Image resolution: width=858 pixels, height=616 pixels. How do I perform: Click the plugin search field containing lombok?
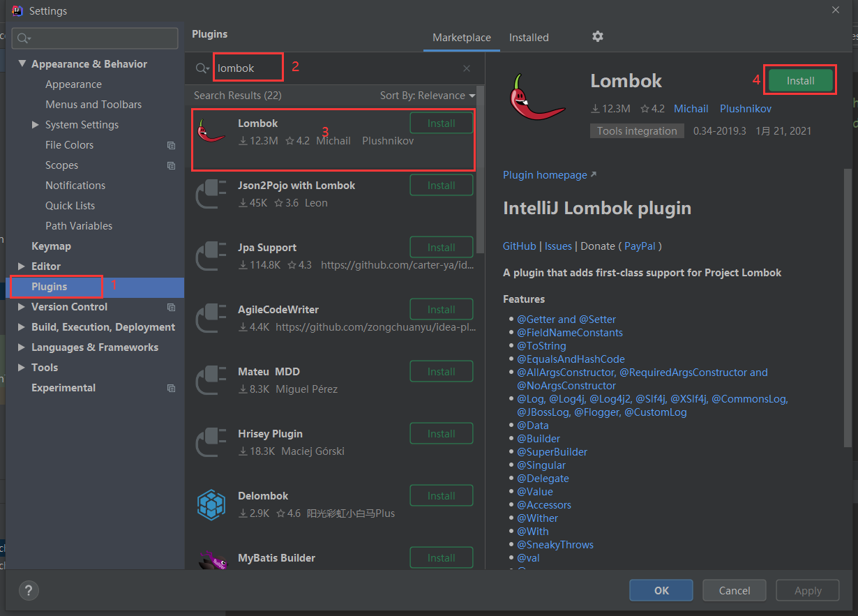click(x=335, y=68)
